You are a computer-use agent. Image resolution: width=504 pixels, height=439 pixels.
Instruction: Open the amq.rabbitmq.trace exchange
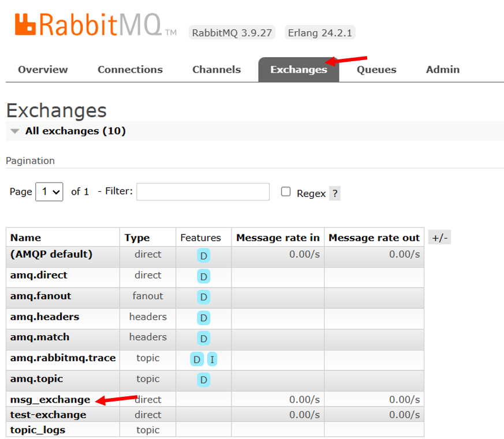click(63, 358)
